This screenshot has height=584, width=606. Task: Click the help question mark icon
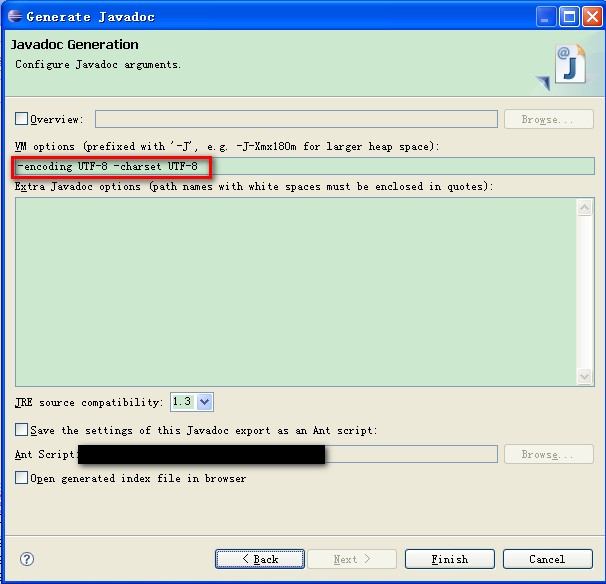(27, 559)
